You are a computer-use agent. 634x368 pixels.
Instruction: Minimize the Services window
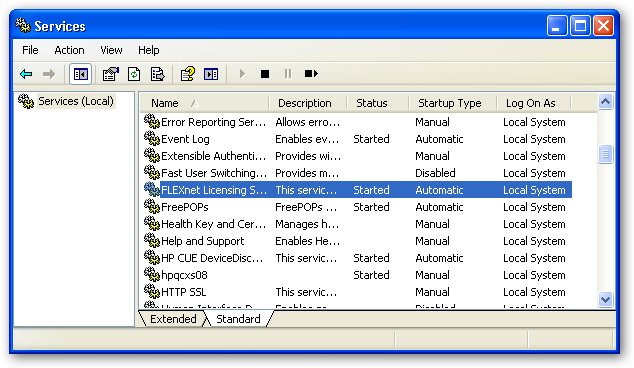pos(557,26)
